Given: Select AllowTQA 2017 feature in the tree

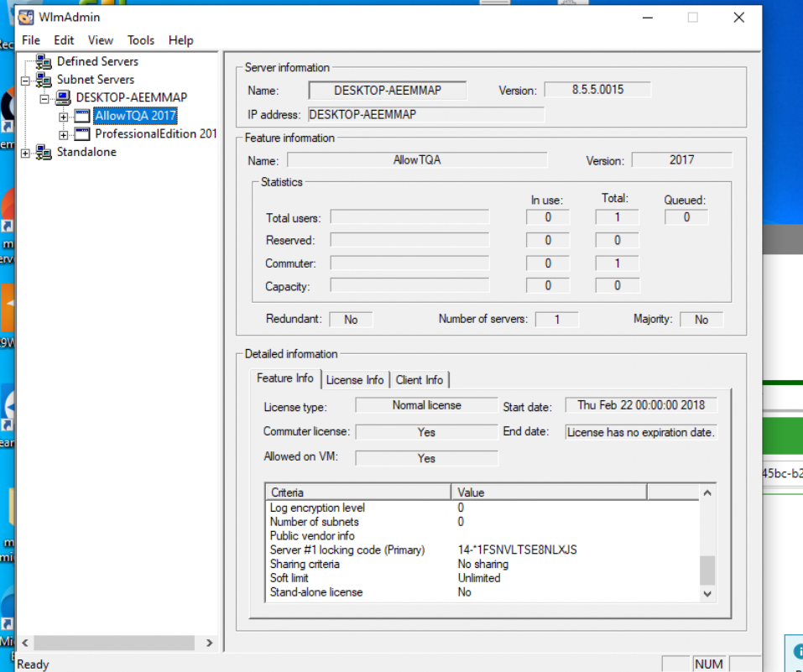Looking at the screenshot, I should [136, 116].
